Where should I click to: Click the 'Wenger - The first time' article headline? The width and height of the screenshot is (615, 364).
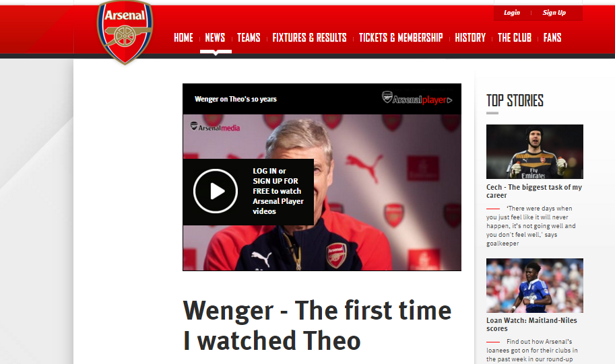click(x=317, y=325)
